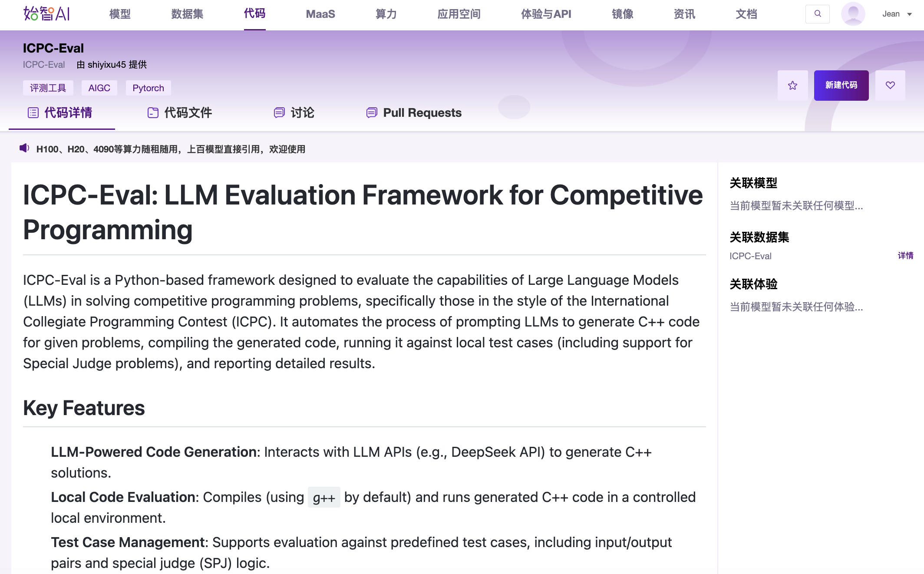Screen dimensions: 924x574
Task: Go to the 数据集 navigation item
Action: click(187, 14)
